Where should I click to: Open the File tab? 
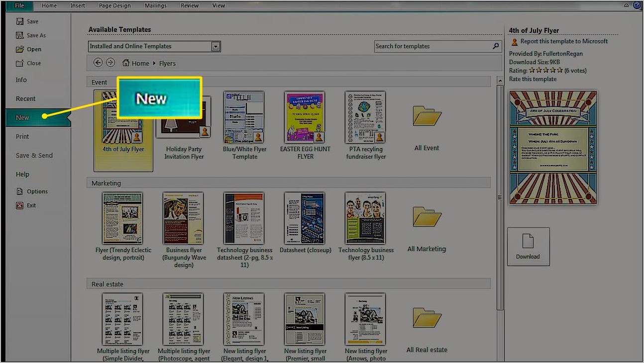pos(19,5)
